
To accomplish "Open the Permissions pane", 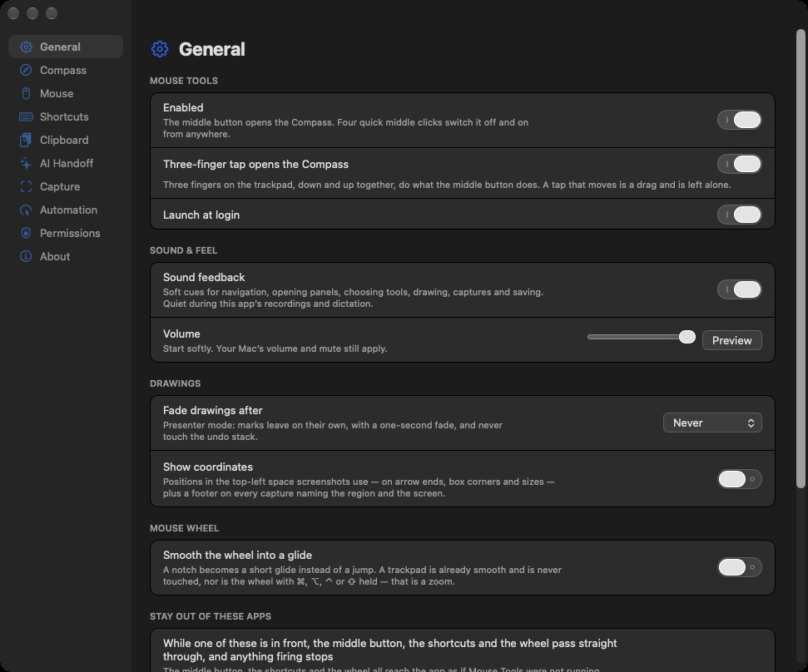I will 66,233.
